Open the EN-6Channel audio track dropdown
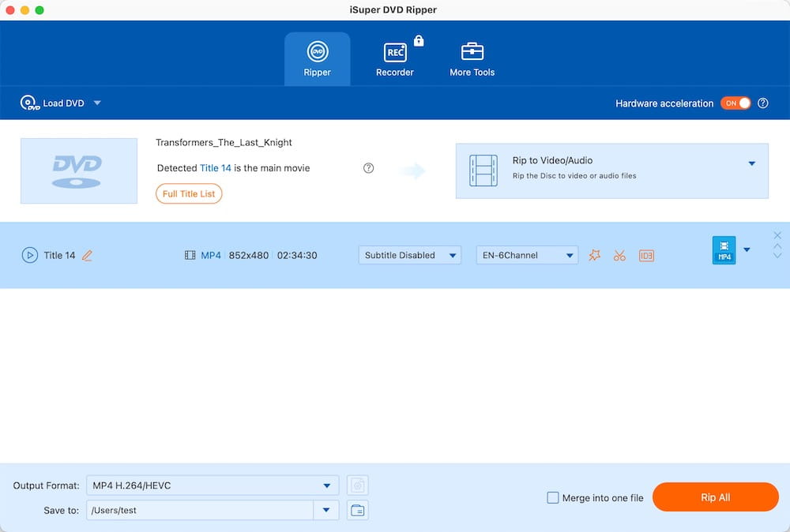Viewport: 790px width, 532px height. 527,255
